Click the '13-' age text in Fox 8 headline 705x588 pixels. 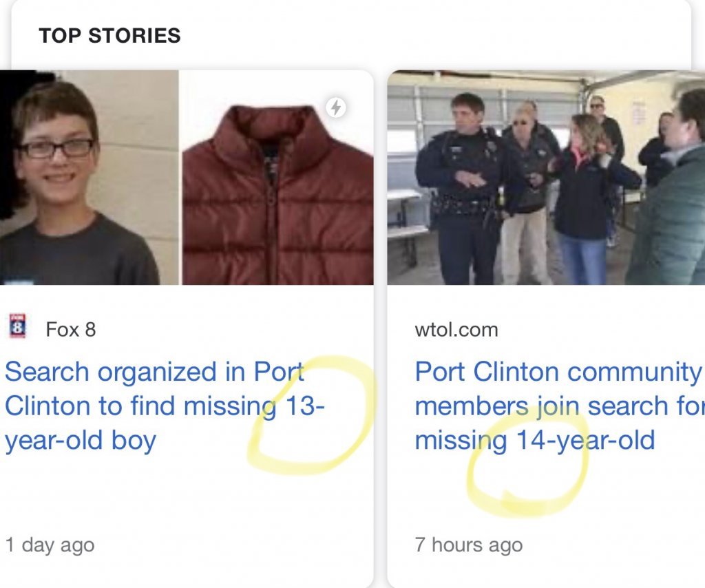pyautogui.click(x=304, y=406)
